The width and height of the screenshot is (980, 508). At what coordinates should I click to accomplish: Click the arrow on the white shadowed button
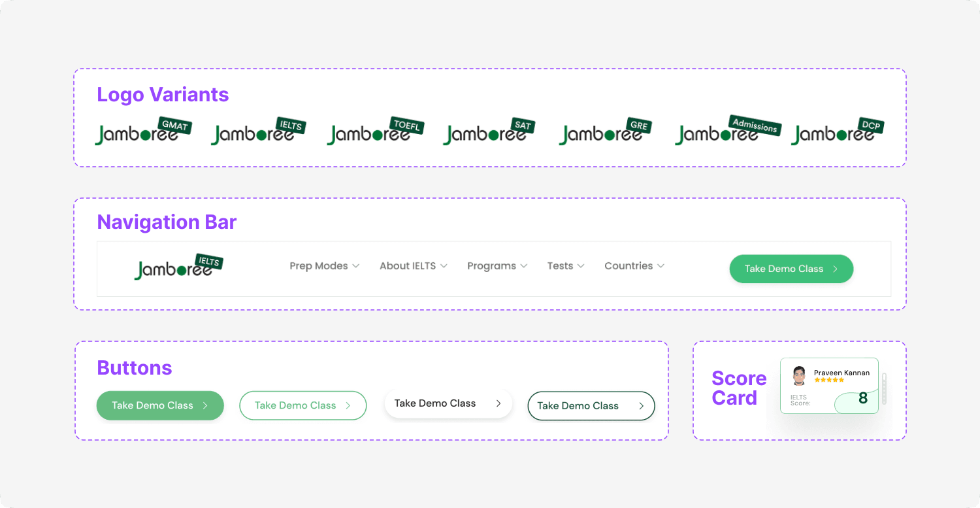point(498,403)
